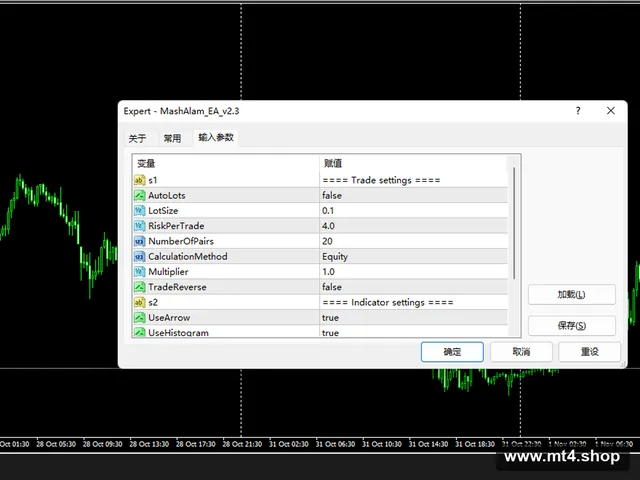Close the Expert MashAlam_EA dialog
640x480 pixels.
click(x=611, y=111)
